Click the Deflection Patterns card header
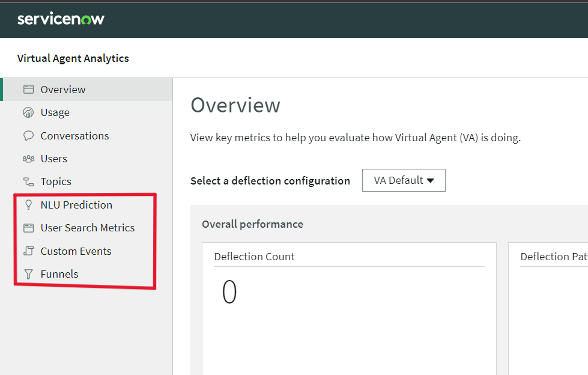The image size is (588, 375). coord(554,256)
